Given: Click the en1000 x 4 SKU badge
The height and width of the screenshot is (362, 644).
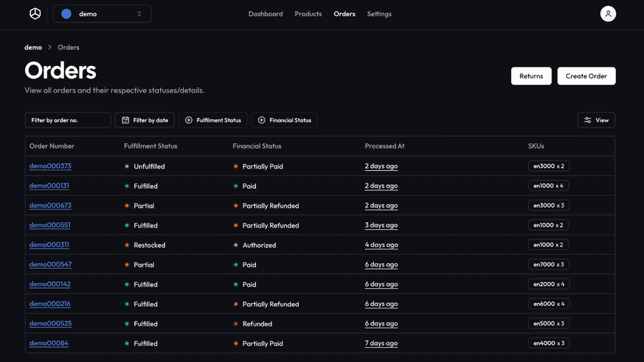Looking at the screenshot, I should 548,186.
